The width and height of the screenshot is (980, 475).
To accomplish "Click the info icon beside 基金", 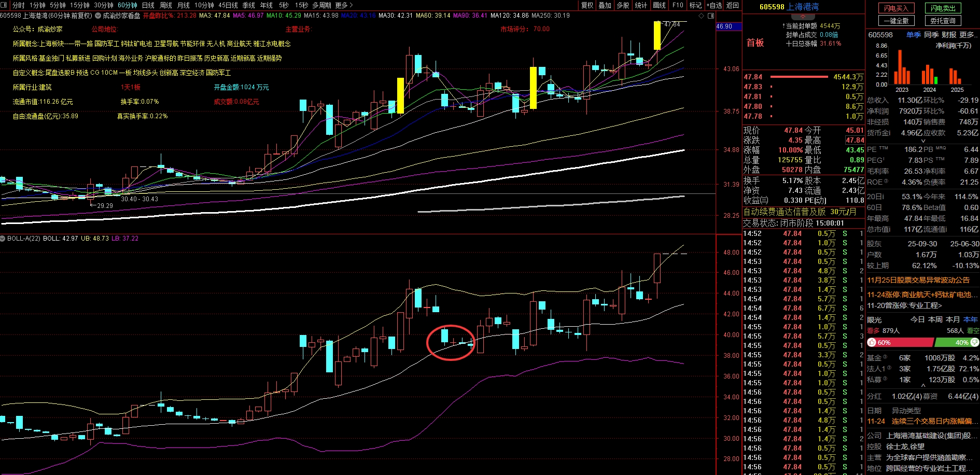I will click(x=885, y=357).
